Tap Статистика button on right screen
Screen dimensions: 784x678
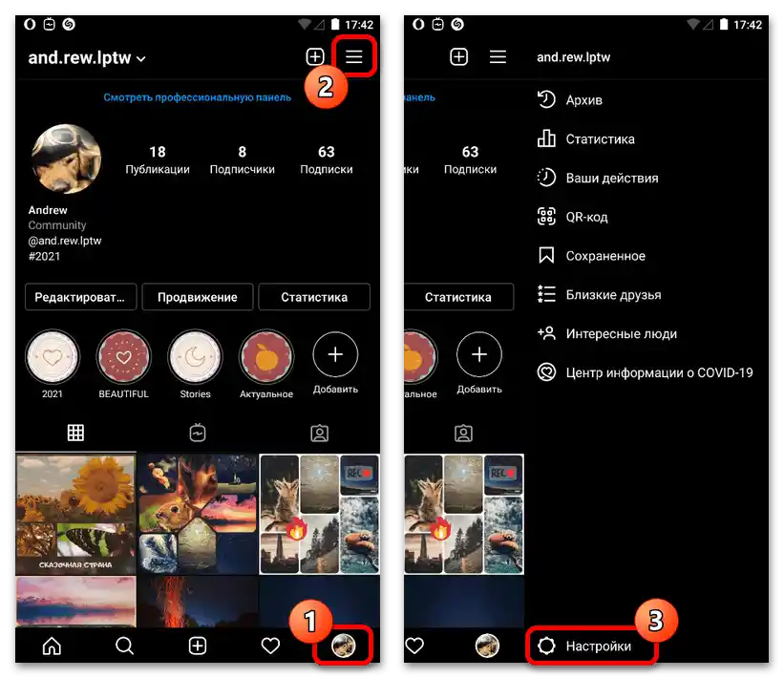point(458,297)
